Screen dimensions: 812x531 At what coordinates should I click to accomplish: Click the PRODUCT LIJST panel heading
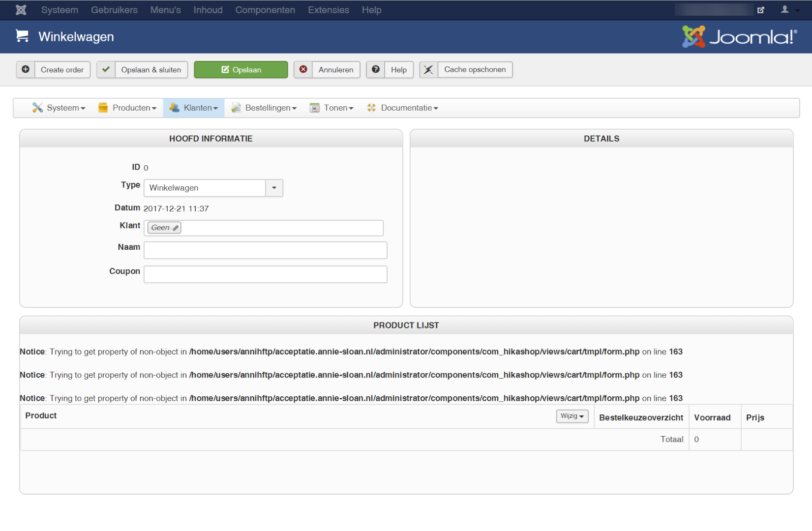point(406,325)
